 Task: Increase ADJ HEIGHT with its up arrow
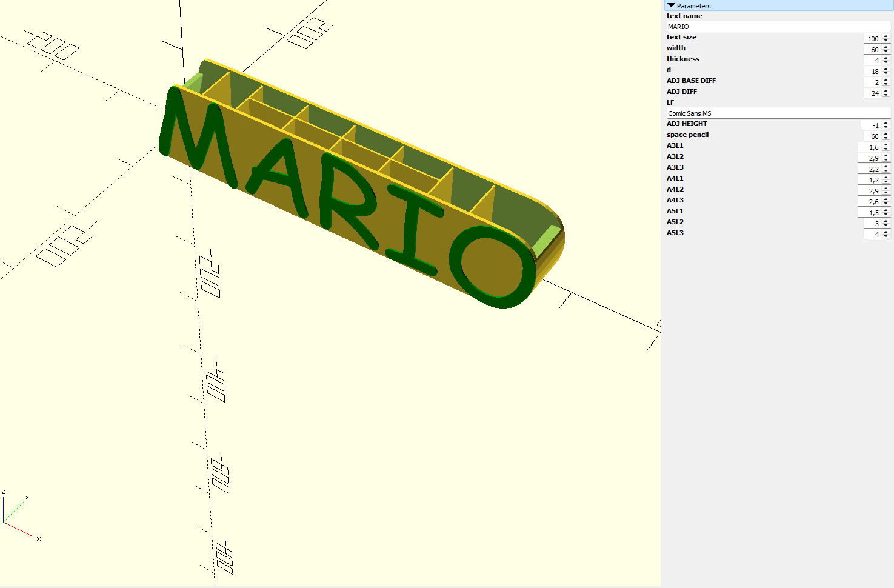click(x=886, y=123)
